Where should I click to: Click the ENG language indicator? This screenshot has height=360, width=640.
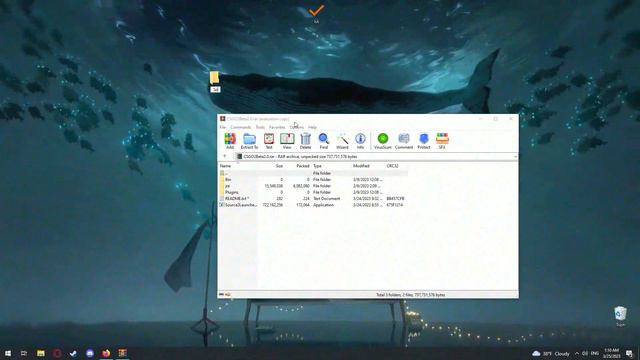pos(595,353)
